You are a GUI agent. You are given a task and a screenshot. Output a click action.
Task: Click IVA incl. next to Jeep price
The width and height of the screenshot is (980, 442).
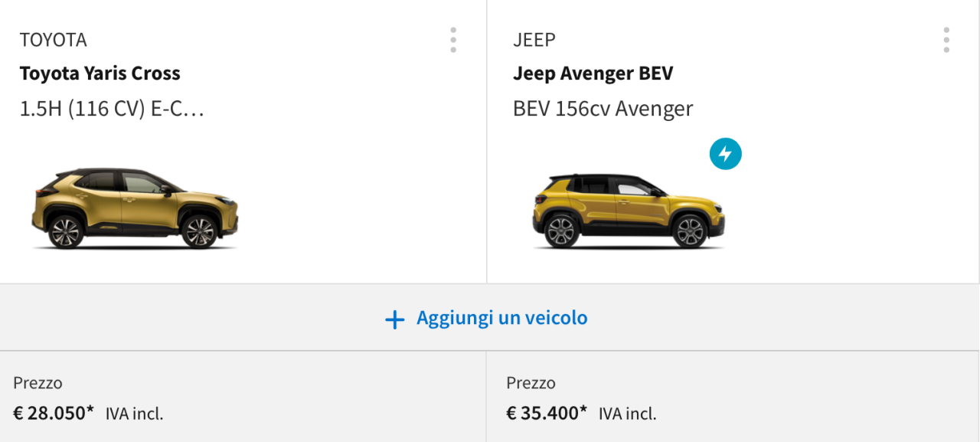click(x=628, y=414)
